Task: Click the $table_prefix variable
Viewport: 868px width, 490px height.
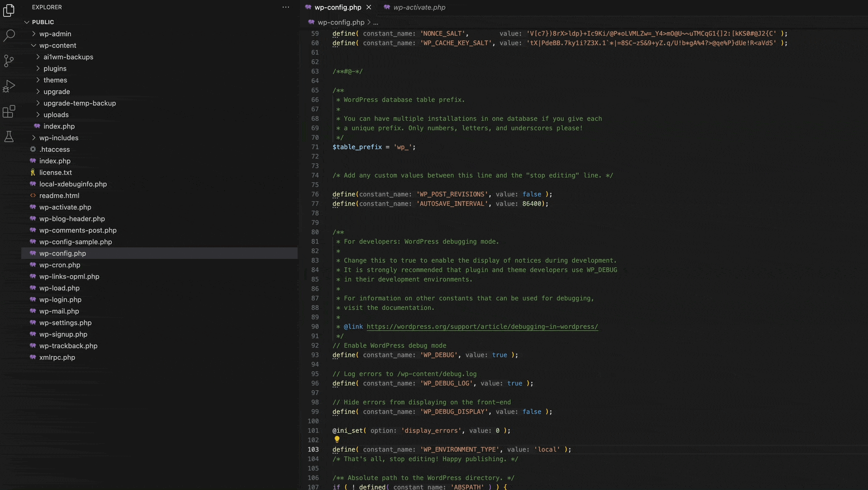Action: pos(357,147)
